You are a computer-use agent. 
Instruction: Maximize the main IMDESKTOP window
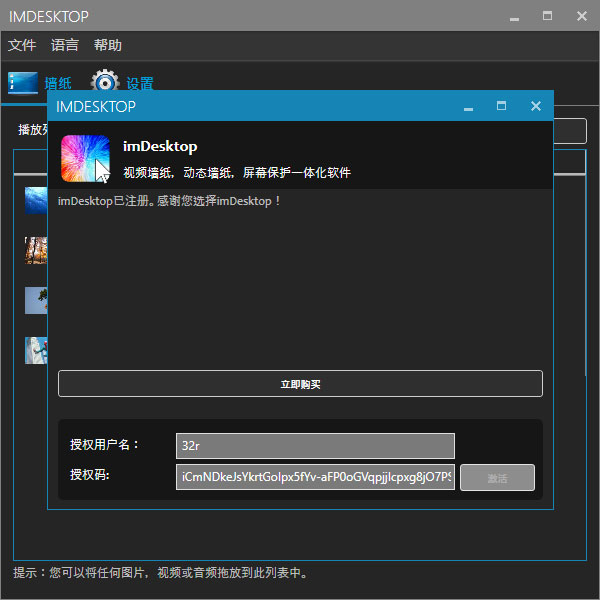[x=548, y=16]
